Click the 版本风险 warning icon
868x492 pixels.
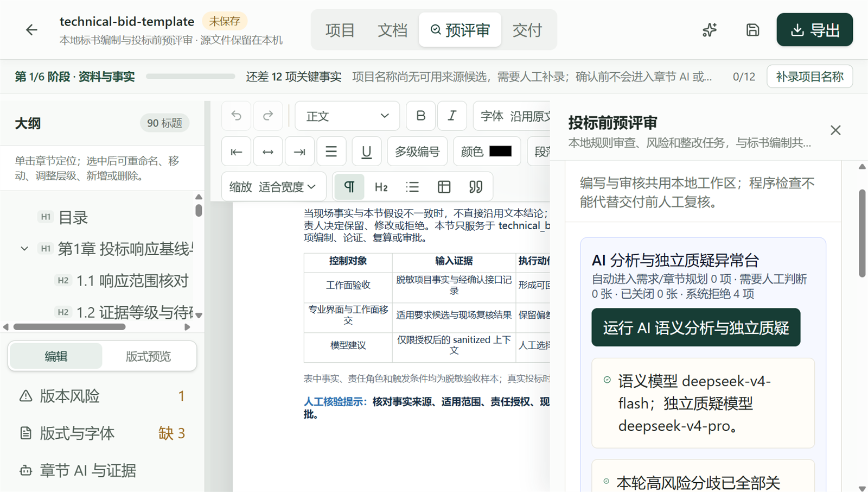[x=25, y=396]
